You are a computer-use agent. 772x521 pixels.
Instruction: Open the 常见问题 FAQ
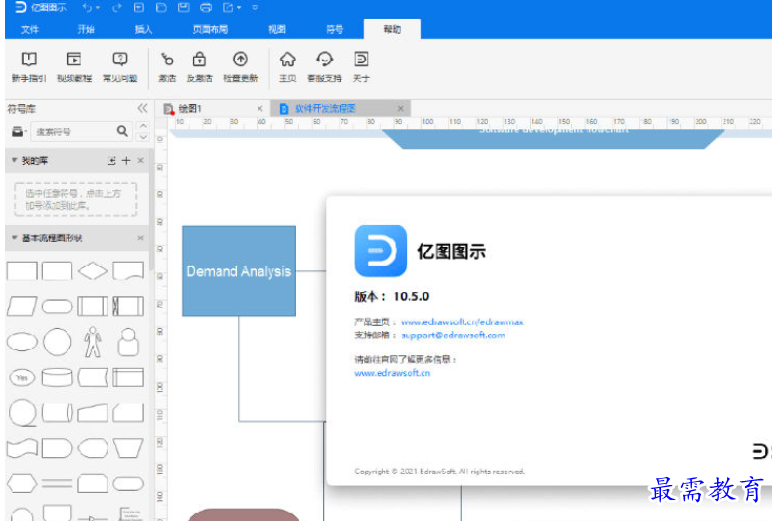[120, 66]
